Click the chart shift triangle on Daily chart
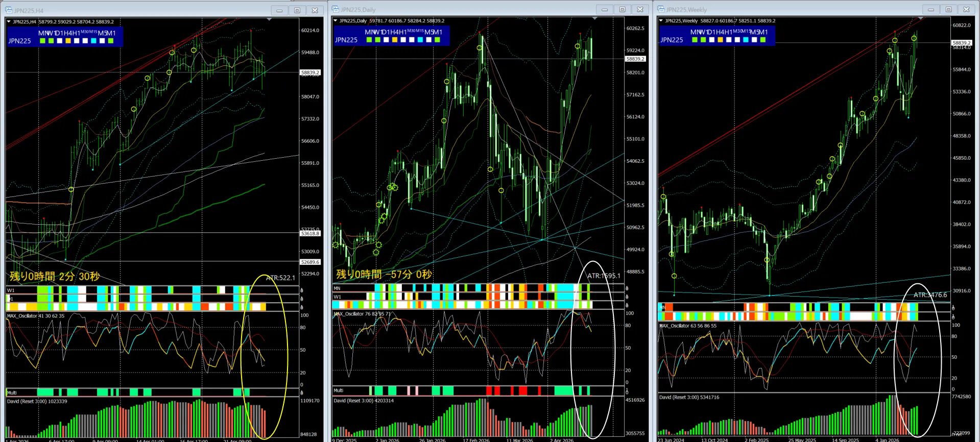The image size is (980, 442). coord(594,18)
